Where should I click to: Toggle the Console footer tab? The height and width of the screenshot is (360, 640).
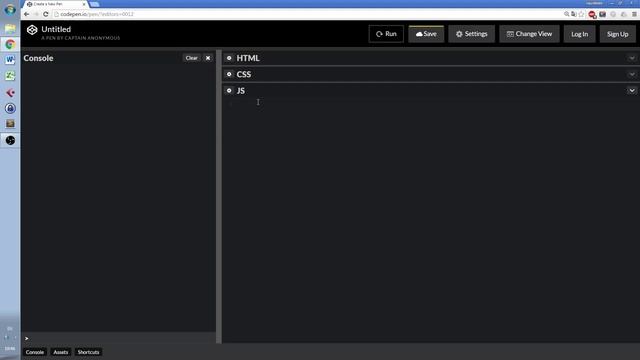[35, 352]
